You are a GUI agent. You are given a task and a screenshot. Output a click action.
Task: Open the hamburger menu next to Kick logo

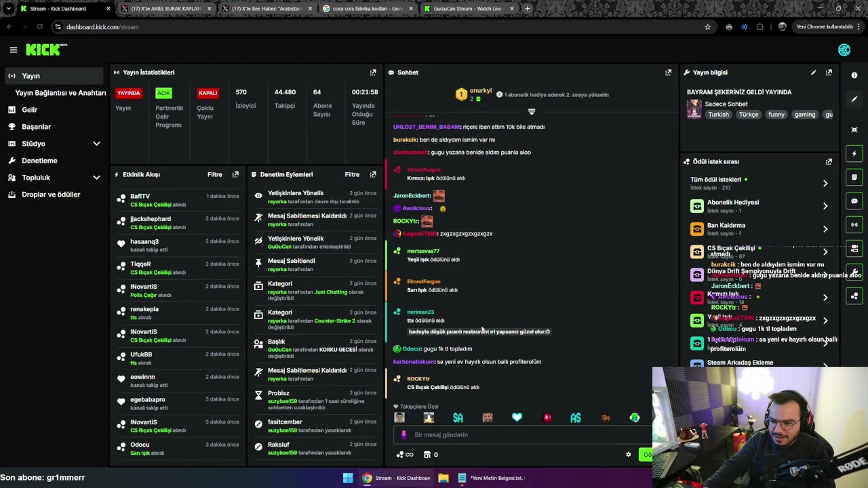[x=13, y=49]
